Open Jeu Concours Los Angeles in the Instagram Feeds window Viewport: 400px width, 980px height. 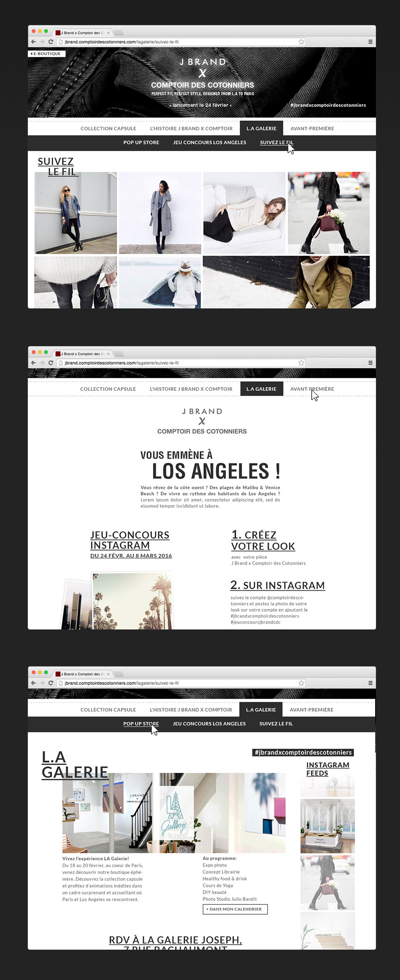(209, 723)
